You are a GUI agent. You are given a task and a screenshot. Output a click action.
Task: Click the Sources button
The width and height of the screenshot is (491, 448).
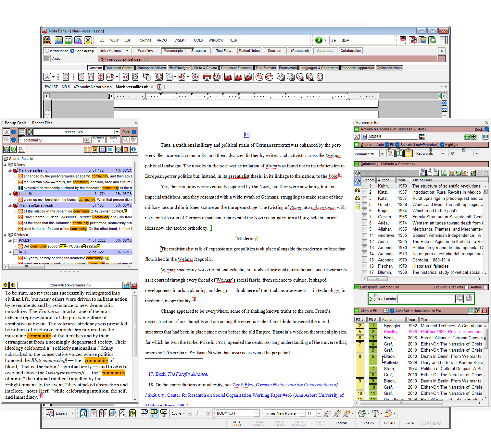(x=274, y=51)
